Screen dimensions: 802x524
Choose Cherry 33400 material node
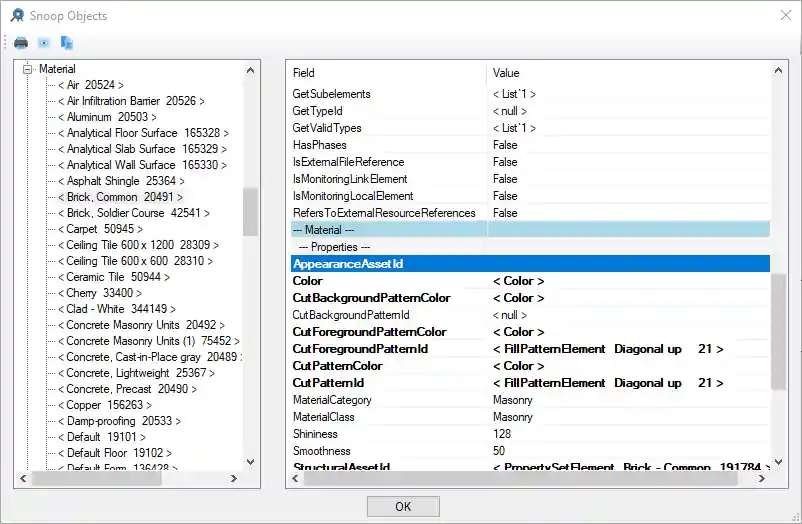click(99, 293)
